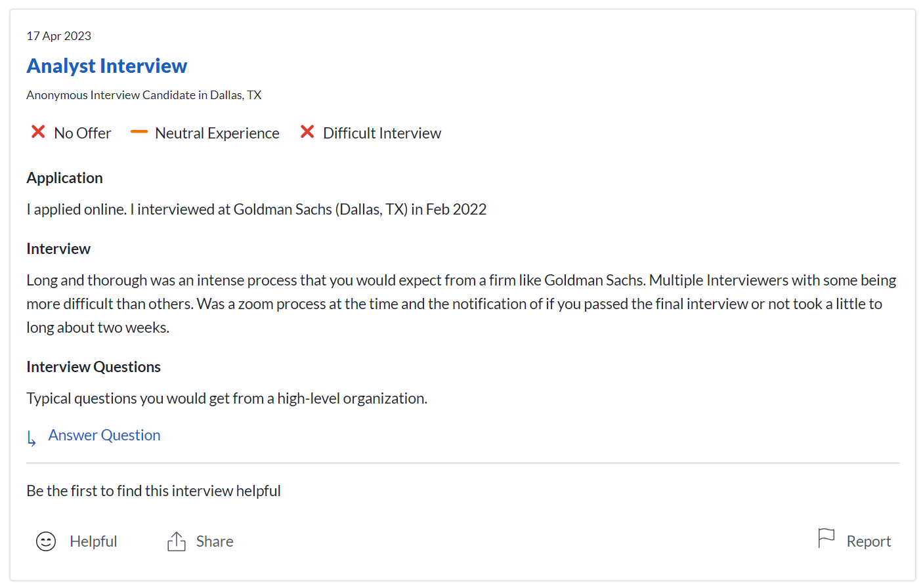Click the 'Be the first' helpful text
This screenshot has height=588, width=923.
click(154, 491)
